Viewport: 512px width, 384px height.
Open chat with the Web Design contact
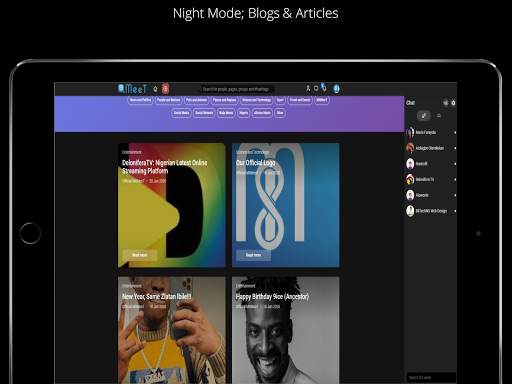click(x=431, y=211)
